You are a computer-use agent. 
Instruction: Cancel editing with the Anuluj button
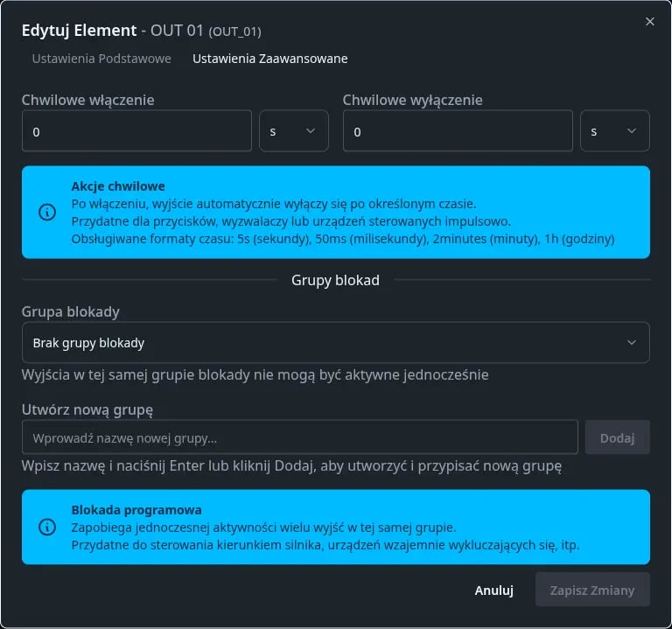click(493, 591)
